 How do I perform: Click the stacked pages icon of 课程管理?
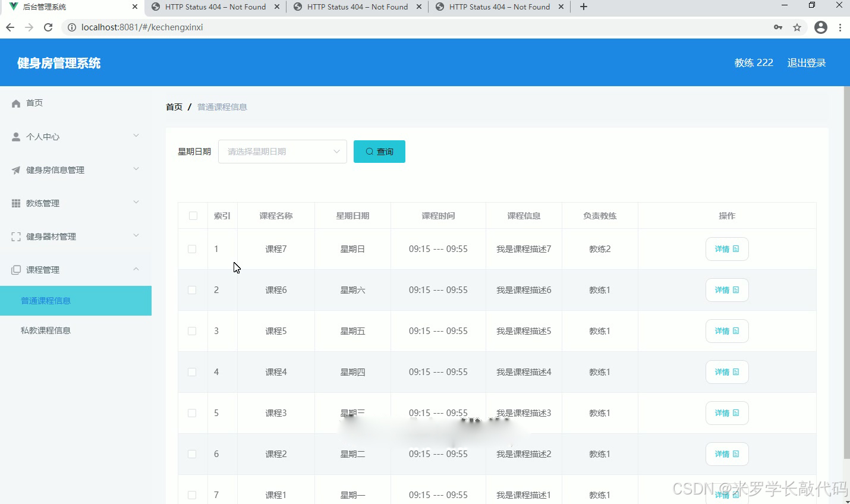(15, 269)
